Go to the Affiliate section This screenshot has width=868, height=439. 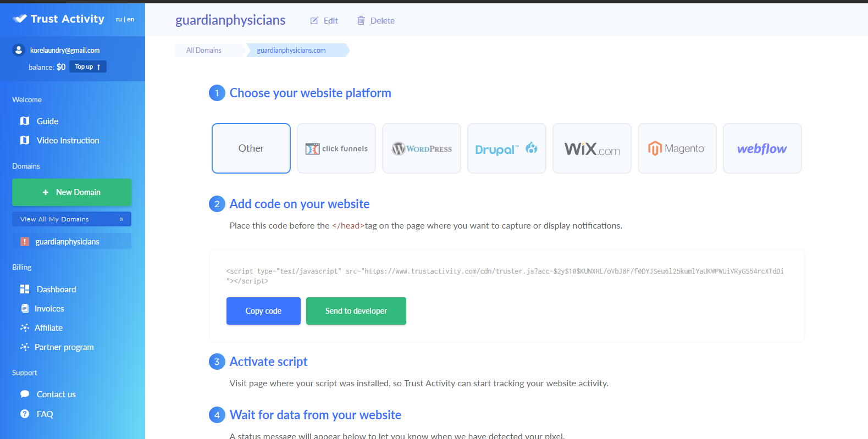[48, 328]
